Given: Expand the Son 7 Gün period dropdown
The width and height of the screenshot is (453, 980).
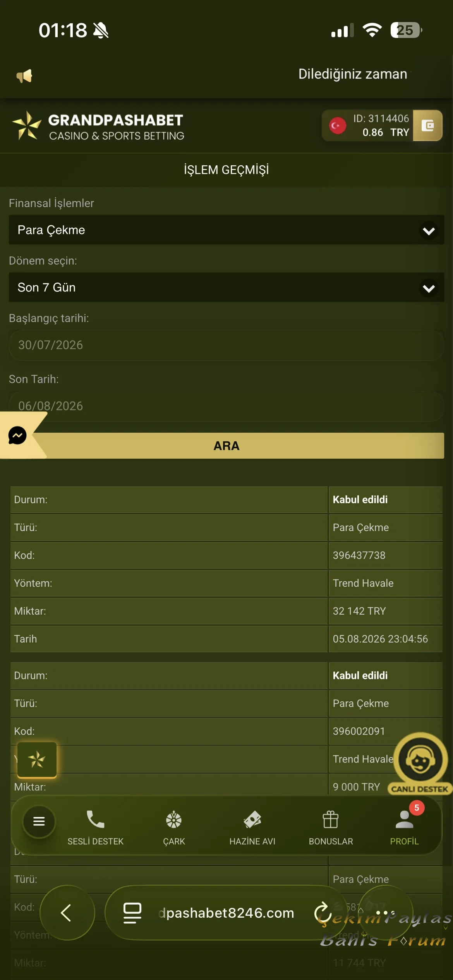Looking at the screenshot, I should pos(226,287).
